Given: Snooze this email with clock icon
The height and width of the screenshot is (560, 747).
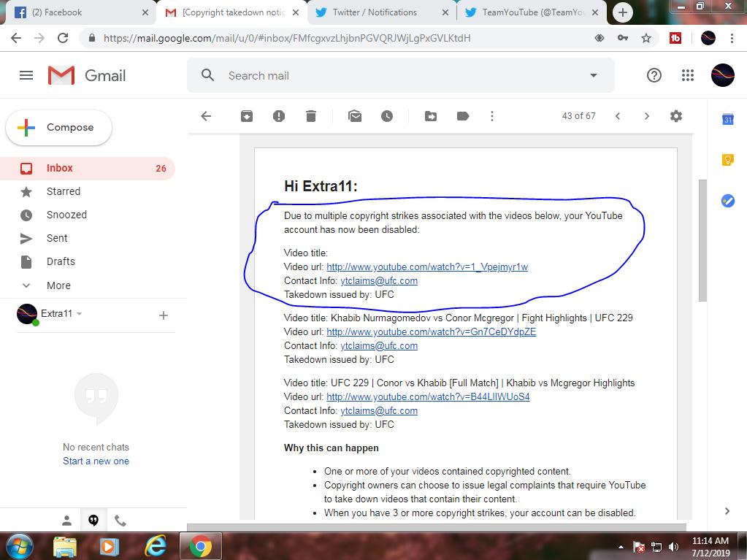Looking at the screenshot, I should pos(387,116).
